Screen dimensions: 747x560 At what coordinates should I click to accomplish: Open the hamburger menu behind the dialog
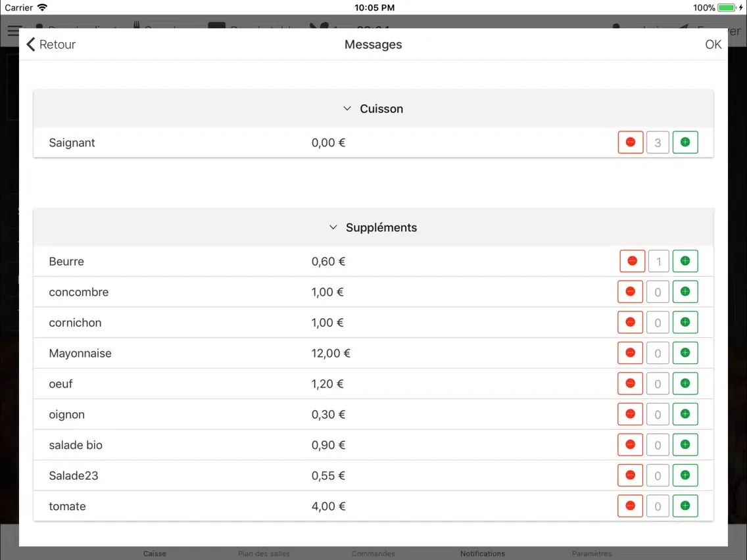[13, 31]
